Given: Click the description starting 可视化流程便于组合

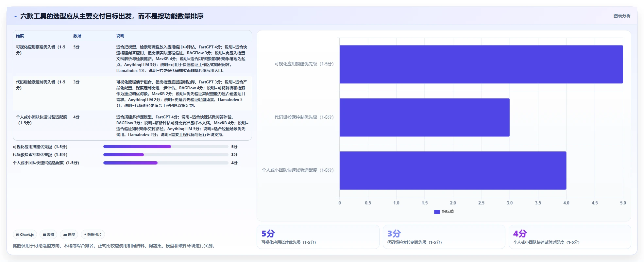Looking at the screenshot, I should coord(182,94).
